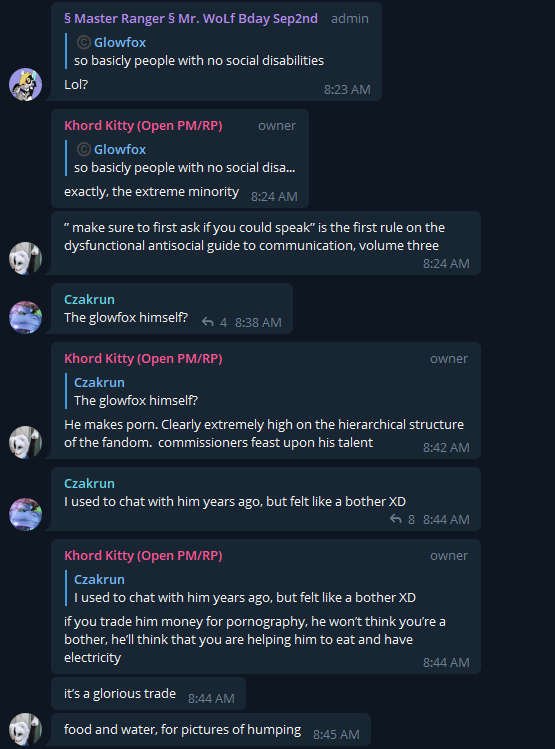
Task: Select the 'it's a glorious trade' message bubble
Action: click(149, 694)
